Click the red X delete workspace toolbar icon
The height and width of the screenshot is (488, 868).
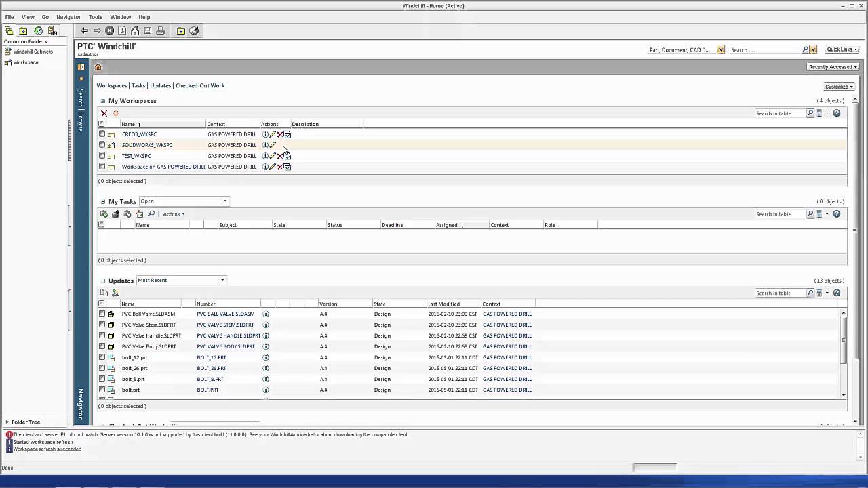pos(104,113)
